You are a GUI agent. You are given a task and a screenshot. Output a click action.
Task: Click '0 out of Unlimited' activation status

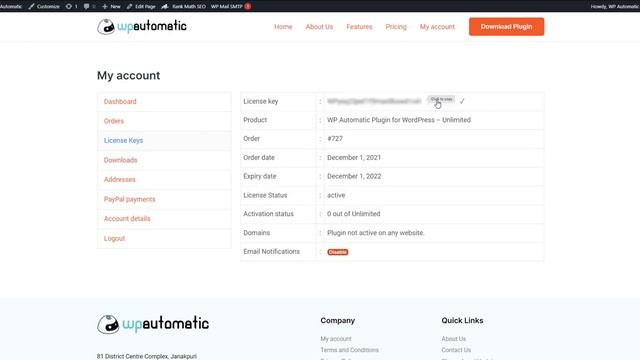[x=353, y=214]
